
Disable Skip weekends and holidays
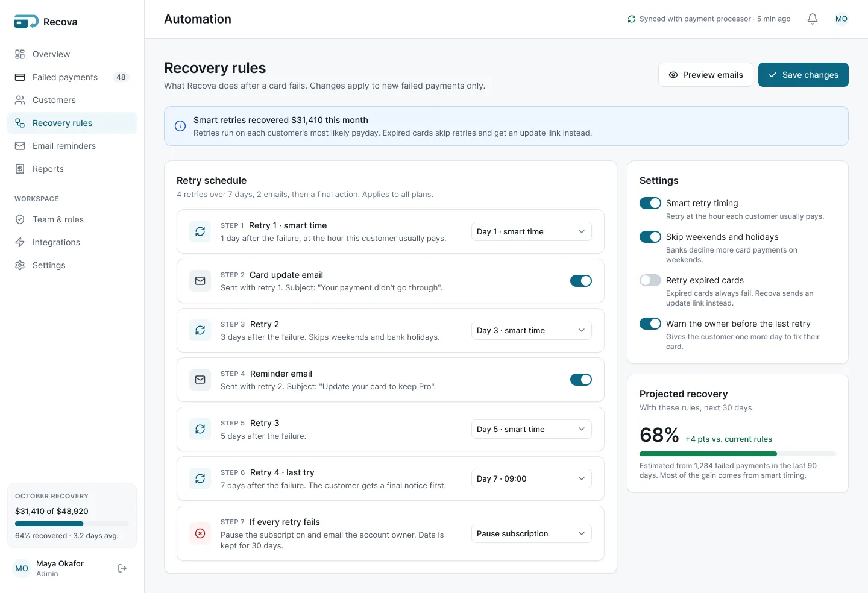[650, 237]
